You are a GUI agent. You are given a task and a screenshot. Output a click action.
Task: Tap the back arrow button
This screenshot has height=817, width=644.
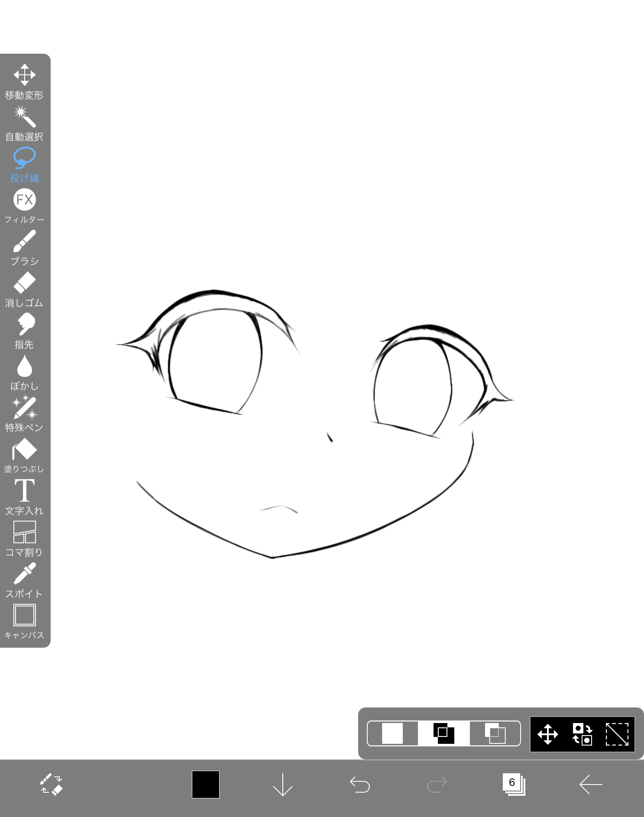coord(591,784)
